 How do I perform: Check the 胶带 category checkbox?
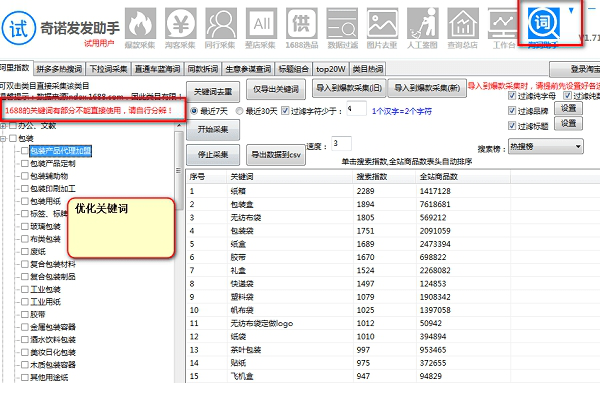point(25,314)
